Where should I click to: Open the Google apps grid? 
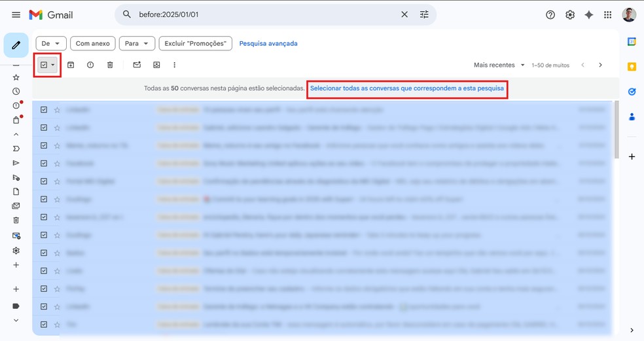click(608, 15)
